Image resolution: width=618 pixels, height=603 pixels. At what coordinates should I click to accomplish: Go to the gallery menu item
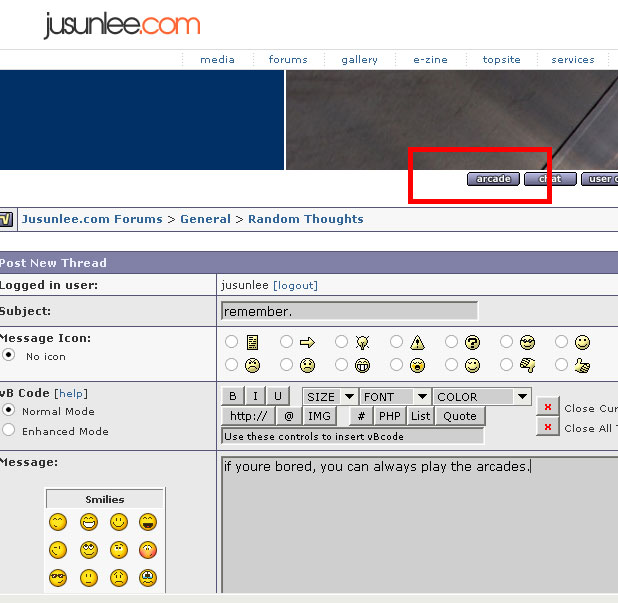pyautogui.click(x=359, y=60)
